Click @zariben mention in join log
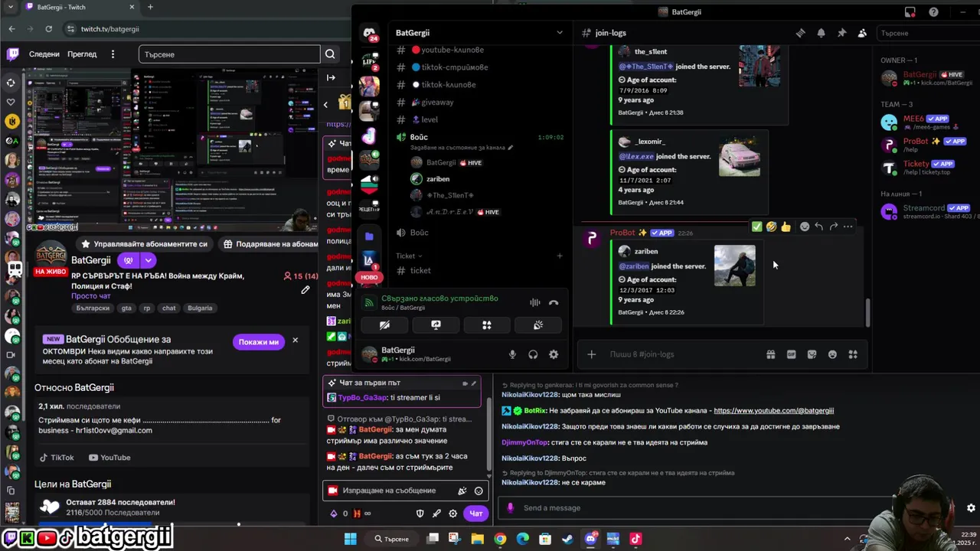 click(634, 266)
